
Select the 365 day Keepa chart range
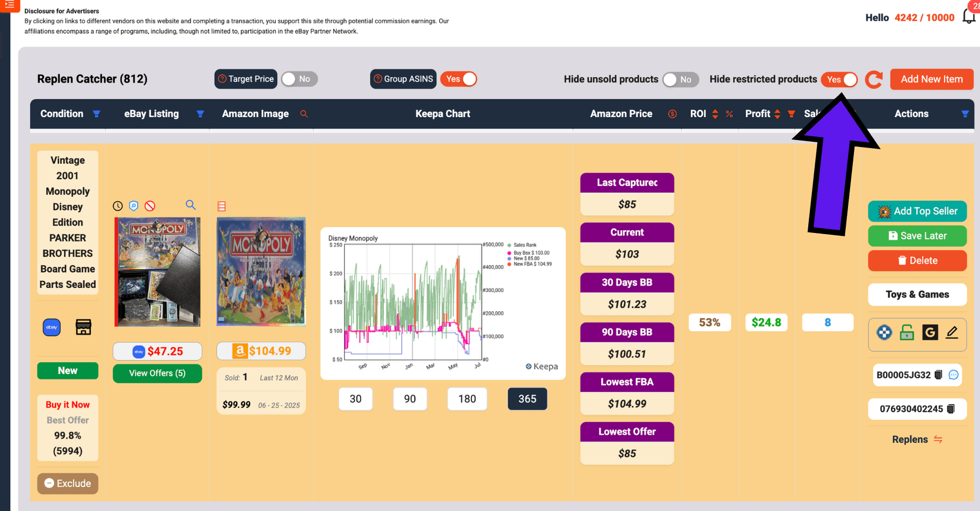(527, 399)
